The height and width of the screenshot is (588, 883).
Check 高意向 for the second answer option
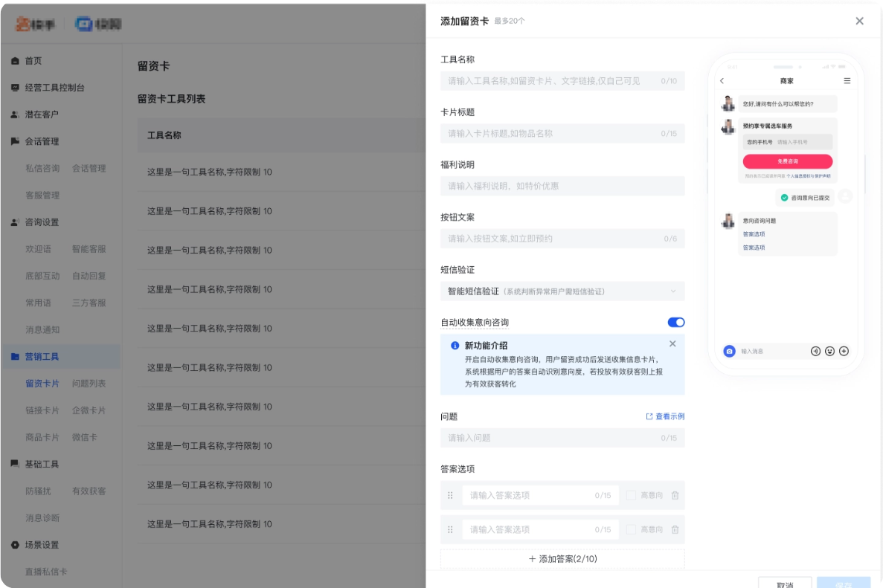(x=631, y=529)
